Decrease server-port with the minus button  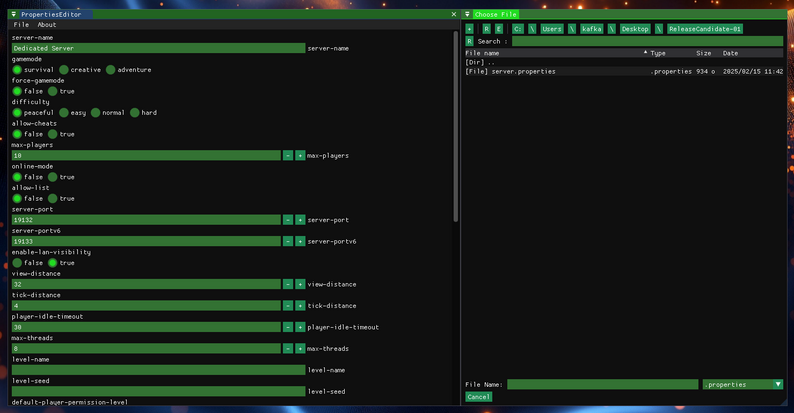click(x=288, y=220)
